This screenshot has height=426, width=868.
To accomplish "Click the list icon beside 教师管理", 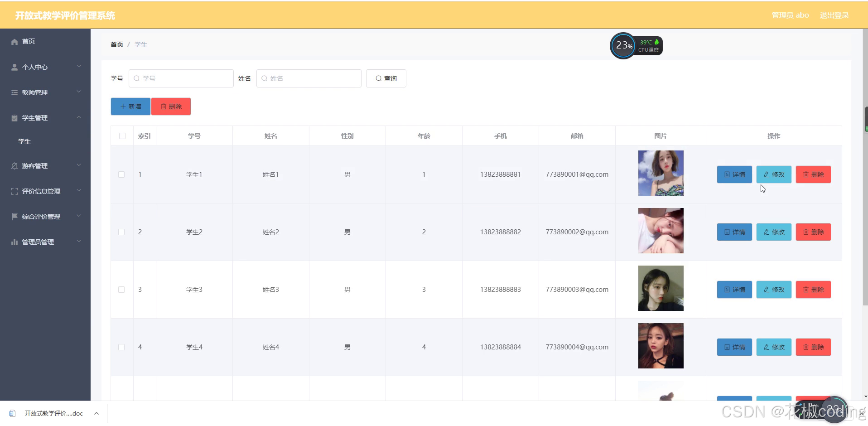I will [x=14, y=92].
